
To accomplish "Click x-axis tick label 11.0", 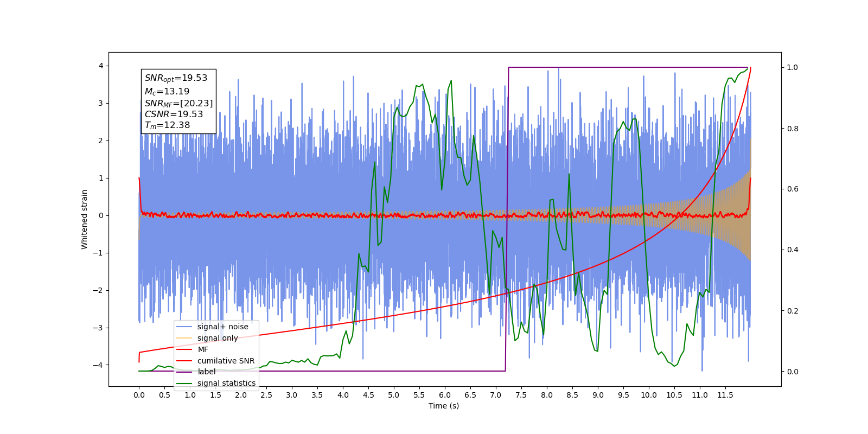I will (x=700, y=395).
